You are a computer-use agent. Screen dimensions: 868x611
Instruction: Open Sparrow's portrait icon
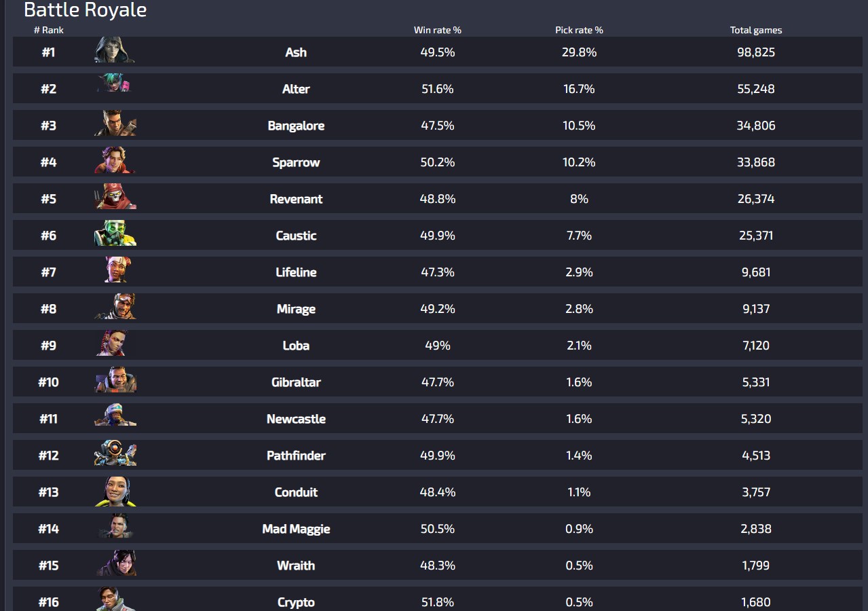point(115,160)
